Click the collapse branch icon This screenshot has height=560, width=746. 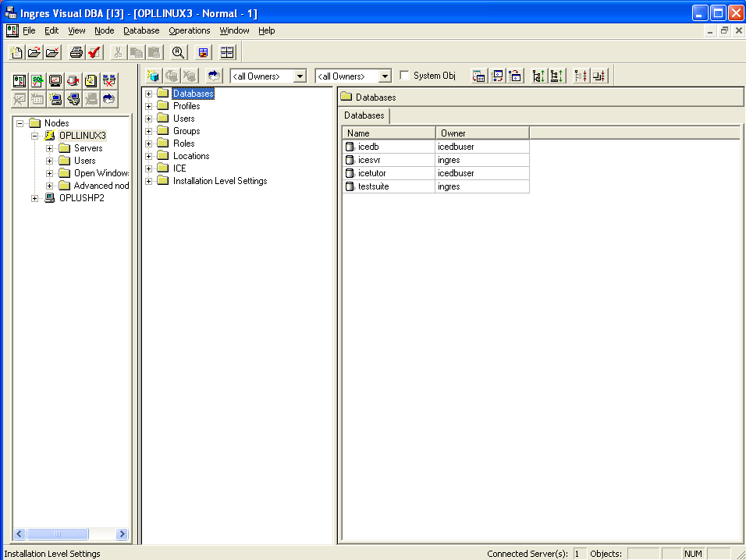pyautogui.click(x=581, y=76)
